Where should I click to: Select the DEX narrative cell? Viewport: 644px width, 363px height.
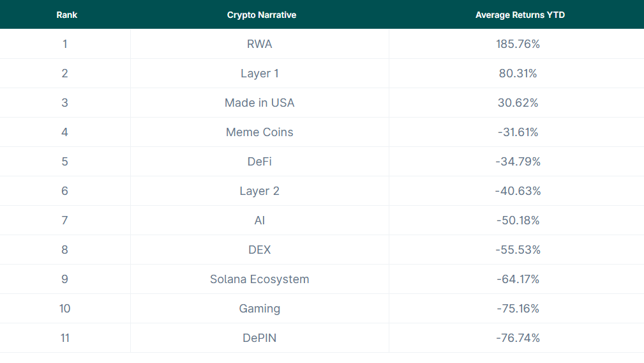point(260,250)
